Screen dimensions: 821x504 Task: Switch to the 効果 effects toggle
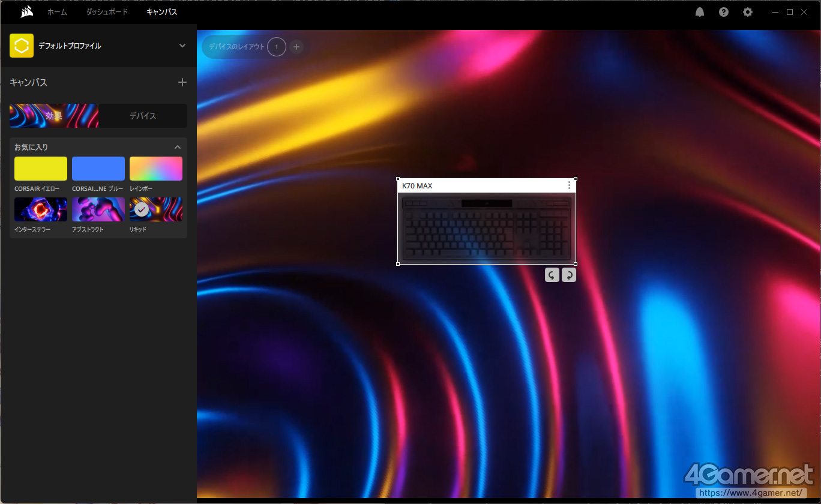pyautogui.click(x=54, y=116)
